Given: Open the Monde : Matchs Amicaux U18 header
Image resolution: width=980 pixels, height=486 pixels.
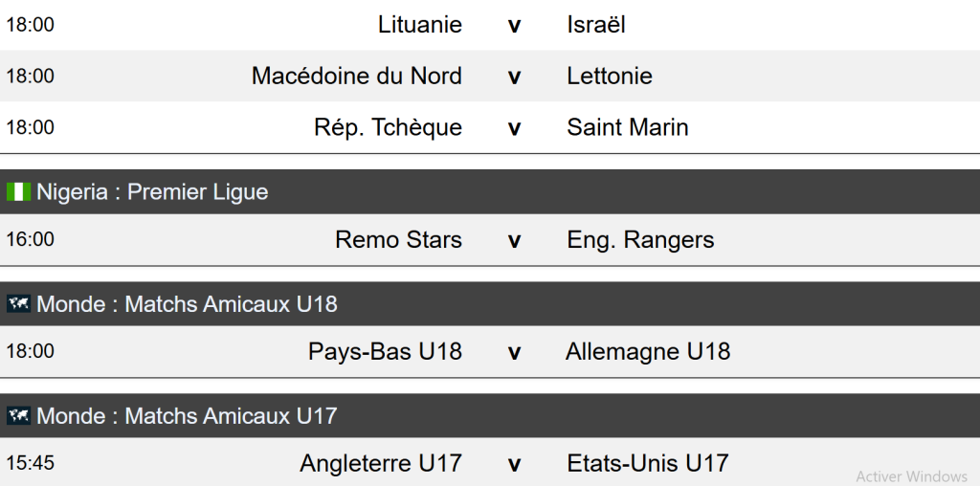Looking at the screenshot, I should tap(187, 304).
